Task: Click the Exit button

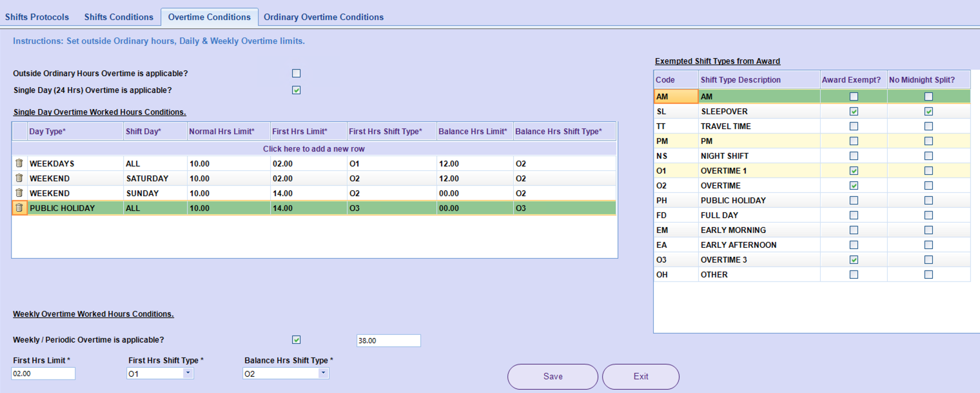Action: click(640, 377)
